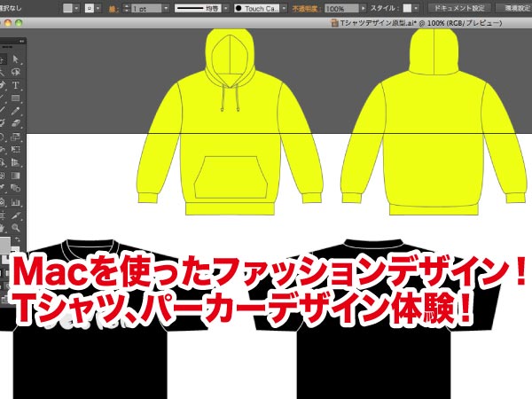This screenshot has height=399, width=532.
Task: Open the 線 stroke panel link
Action: (x=113, y=9)
